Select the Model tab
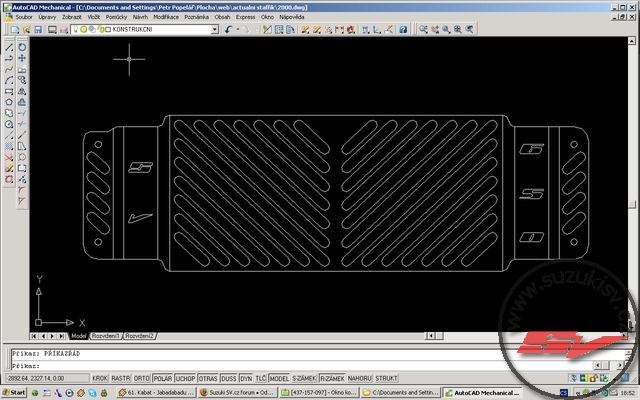 coord(78,336)
